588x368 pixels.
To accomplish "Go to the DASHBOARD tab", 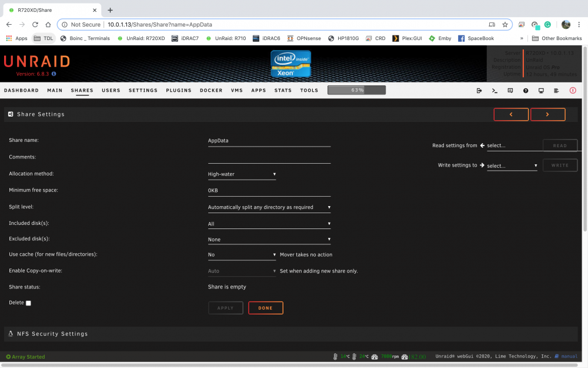I will pos(21,91).
